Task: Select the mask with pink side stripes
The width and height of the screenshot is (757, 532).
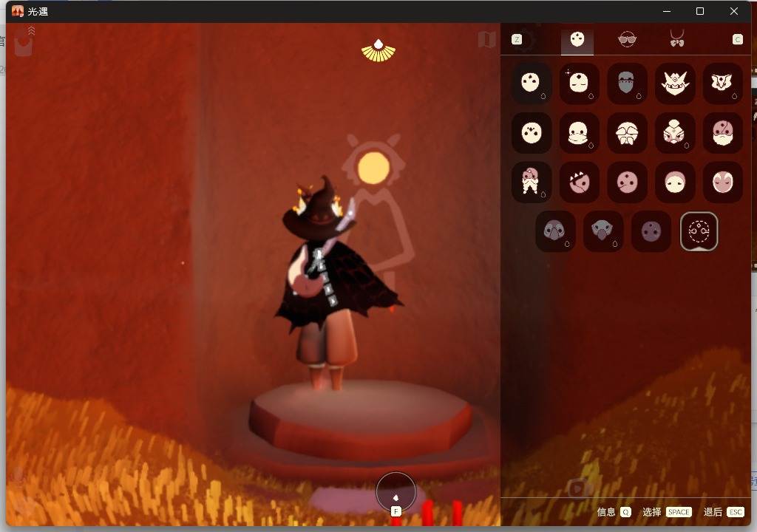Action: 723,182
